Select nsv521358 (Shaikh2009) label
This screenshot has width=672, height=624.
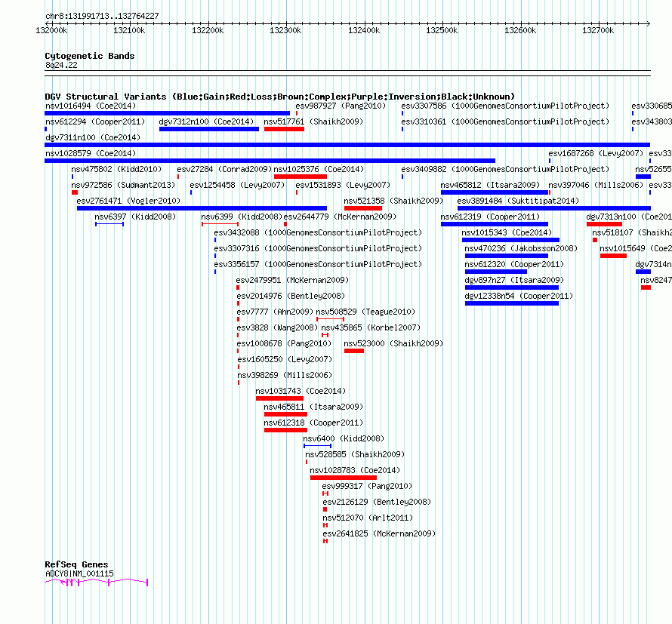(x=393, y=201)
